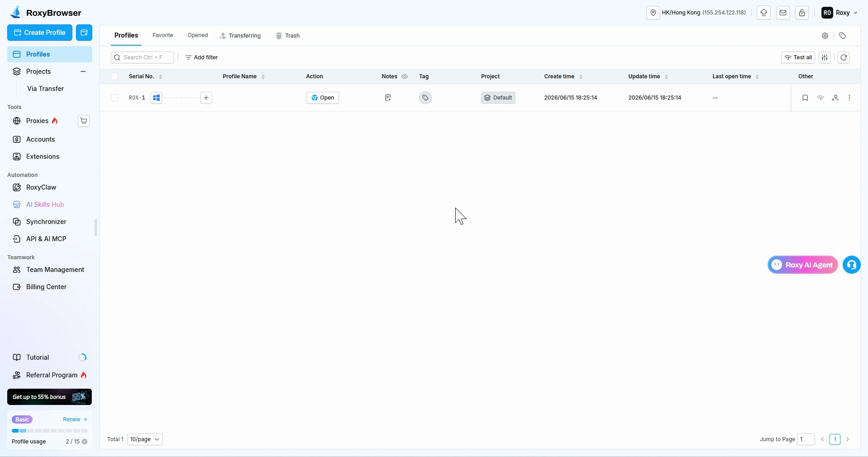
Task: Click the refresh list icon
Action: (x=844, y=57)
